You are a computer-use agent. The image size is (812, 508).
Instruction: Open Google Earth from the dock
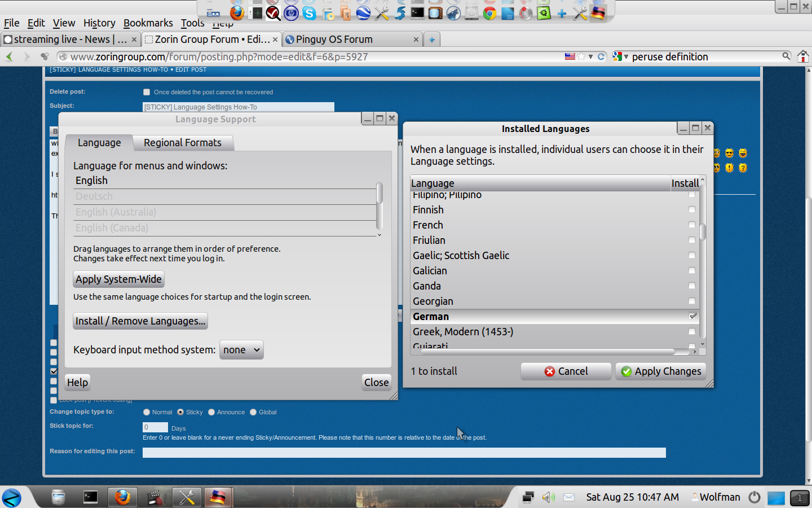point(363,13)
